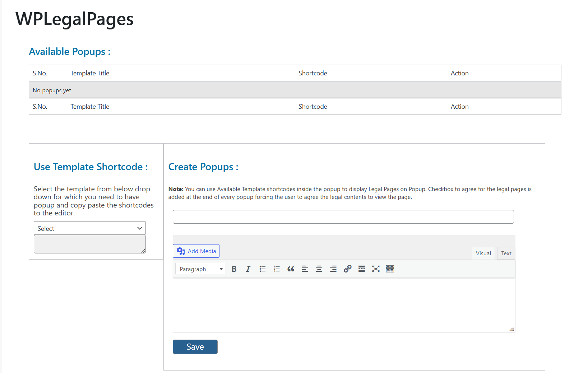Viewport: 588px width, 373px height.
Task: Click the bottom Action footer label
Action: [x=460, y=107]
